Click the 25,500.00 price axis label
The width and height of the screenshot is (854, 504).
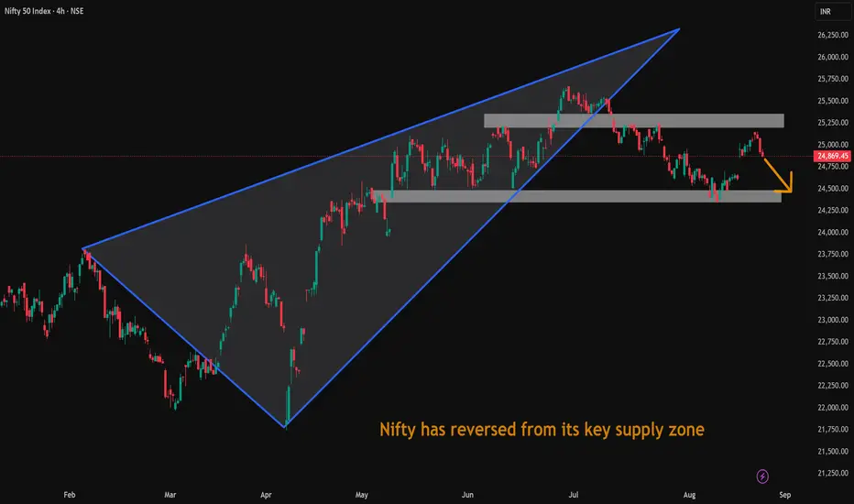[833, 101]
